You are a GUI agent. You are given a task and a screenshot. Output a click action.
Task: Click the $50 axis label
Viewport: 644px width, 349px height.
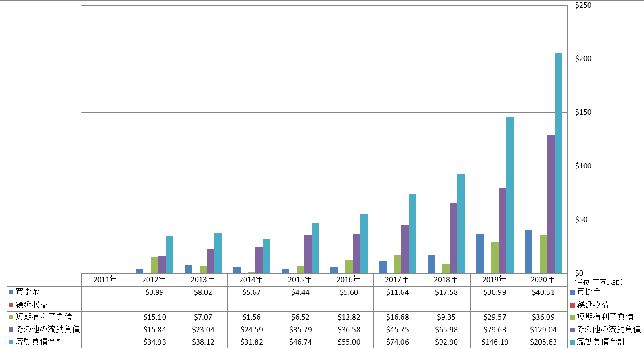coord(581,220)
